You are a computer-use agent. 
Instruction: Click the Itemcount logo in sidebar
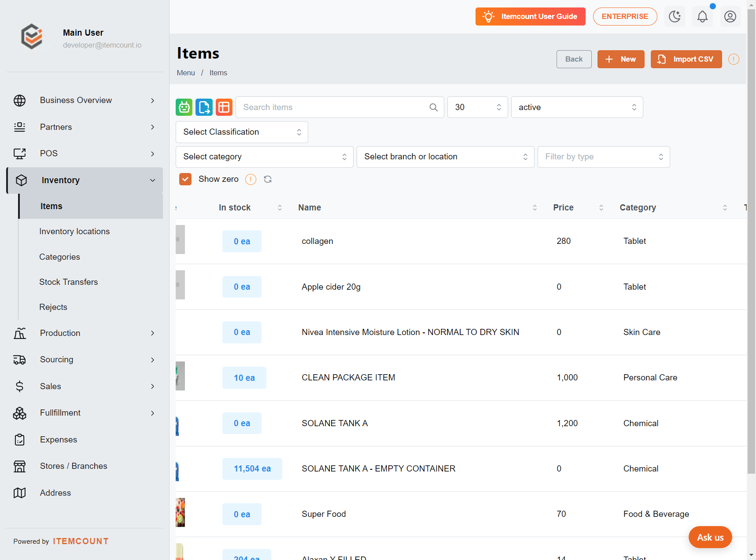pos(32,37)
